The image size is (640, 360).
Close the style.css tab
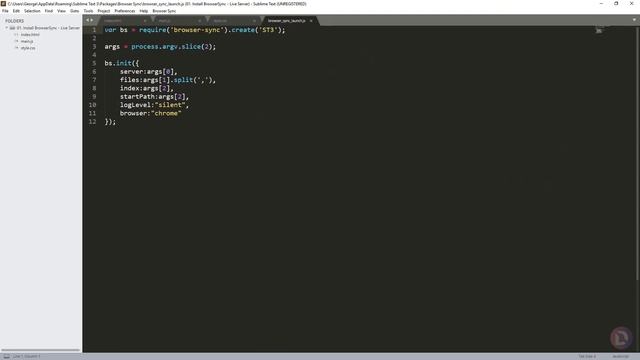(x=254, y=20)
